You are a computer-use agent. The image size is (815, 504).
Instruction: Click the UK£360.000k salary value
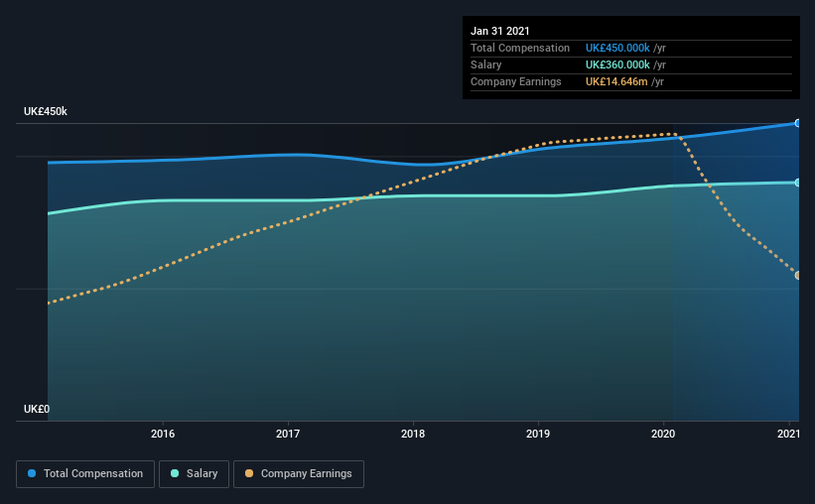(617, 64)
